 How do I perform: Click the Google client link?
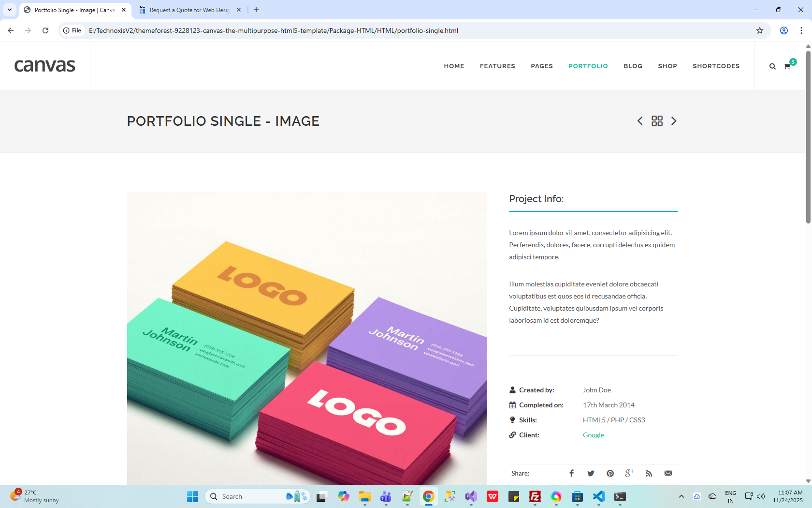tap(593, 435)
